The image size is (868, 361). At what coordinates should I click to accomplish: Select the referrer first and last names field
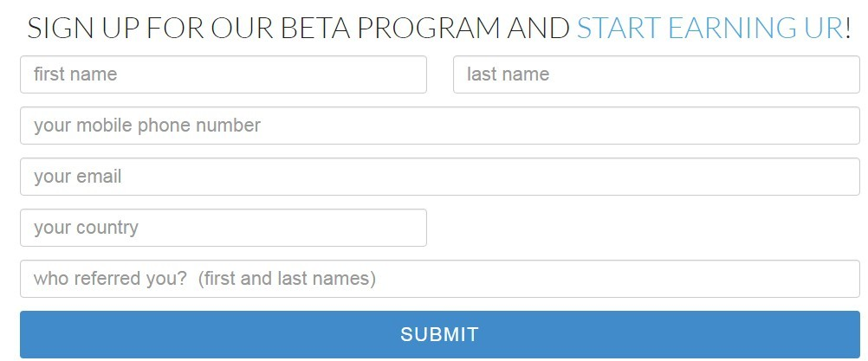(x=439, y=279)
